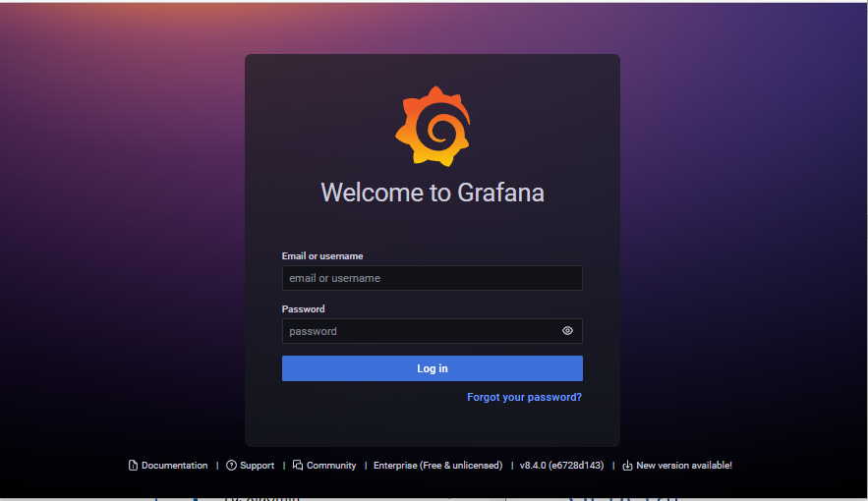
Task: Click the Password field label
Action: 303,309
